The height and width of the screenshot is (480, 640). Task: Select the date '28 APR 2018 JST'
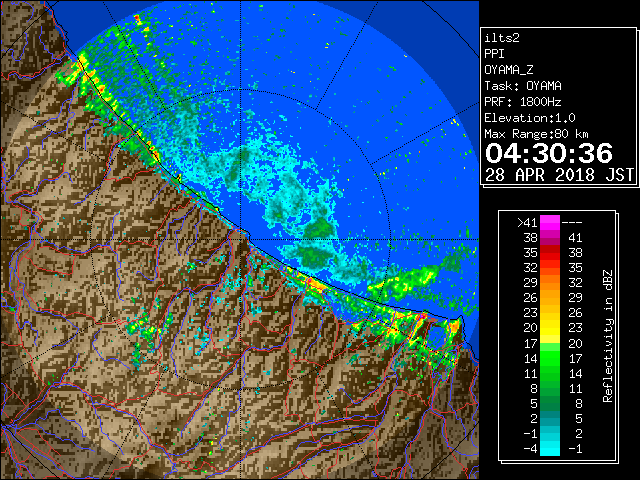[x=559, y=175]
